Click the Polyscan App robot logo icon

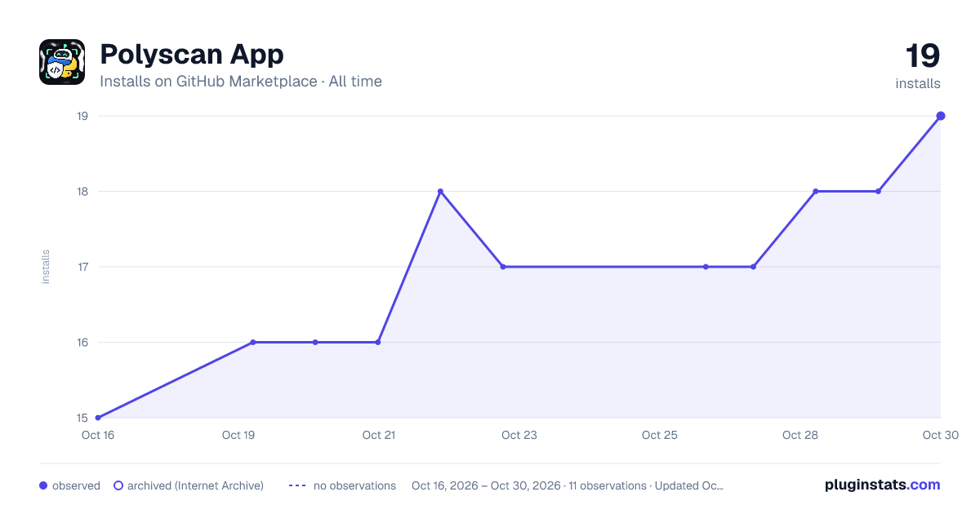[62, 62]
